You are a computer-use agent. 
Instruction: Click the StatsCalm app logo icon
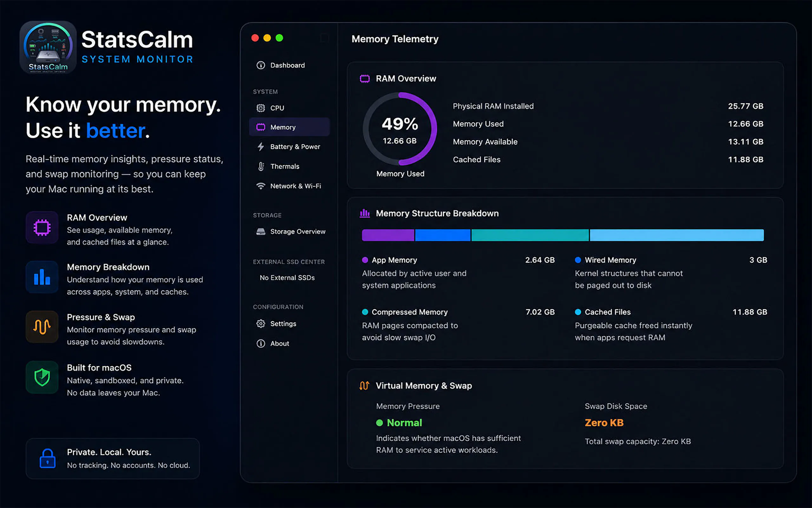coord(48,47)
